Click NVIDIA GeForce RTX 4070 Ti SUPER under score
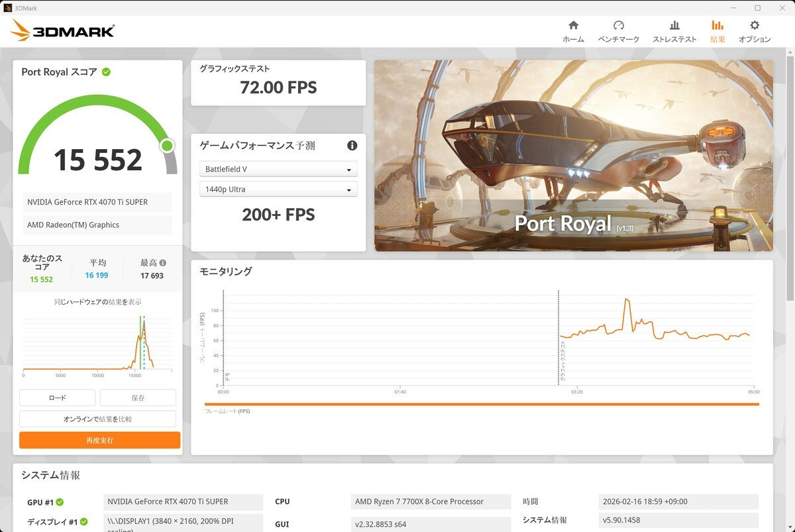795x532 pixels. [x=97, y=202]
